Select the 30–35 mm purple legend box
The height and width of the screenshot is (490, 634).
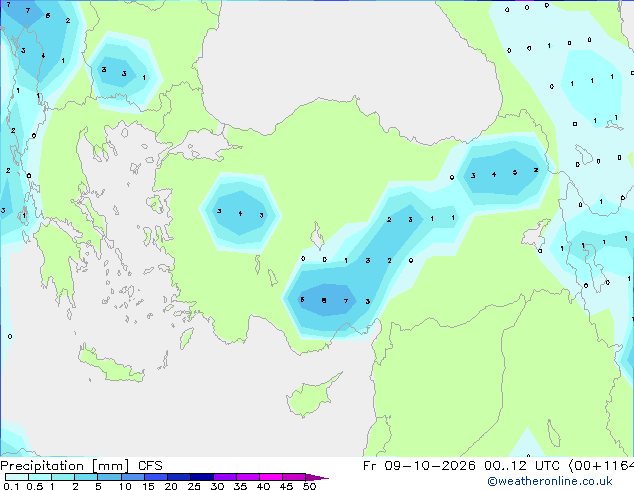(x=224, y=477)
